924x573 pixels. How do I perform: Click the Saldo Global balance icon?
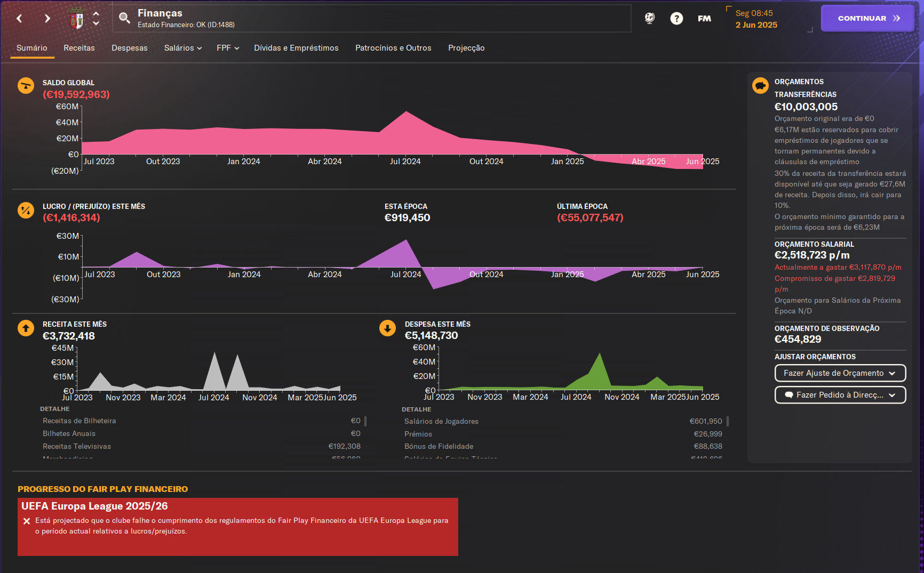tap(26, 85)
